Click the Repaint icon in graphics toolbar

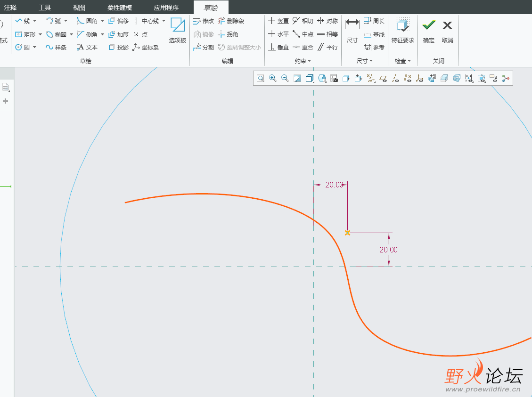coord(297,79)
